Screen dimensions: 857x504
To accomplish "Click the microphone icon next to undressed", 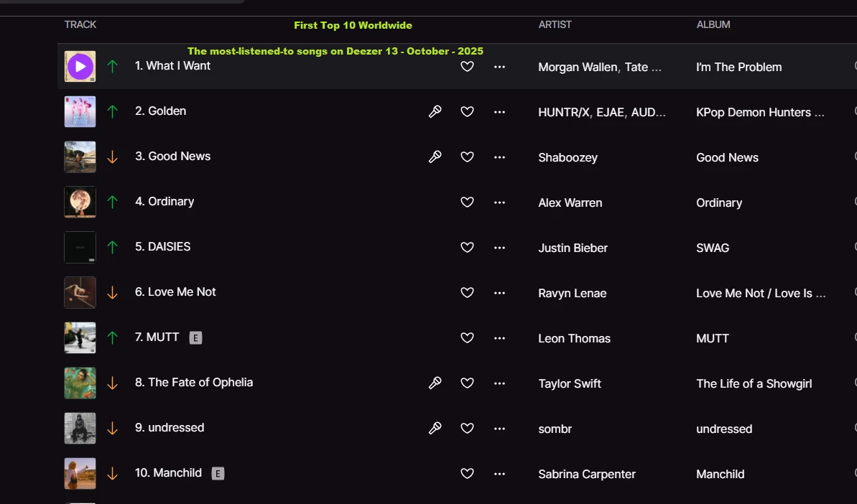I will pos(435,429).
